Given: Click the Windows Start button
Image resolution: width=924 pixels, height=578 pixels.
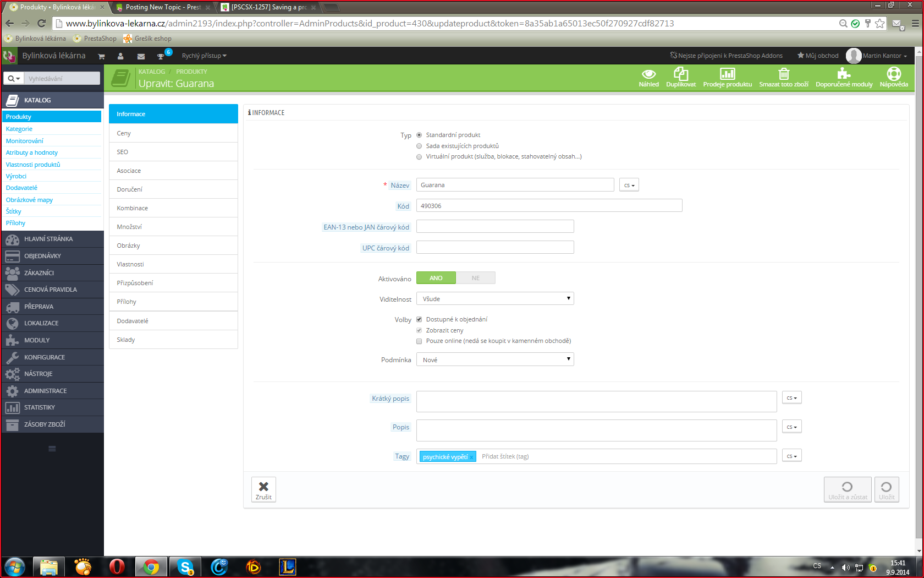Looking at the screenshot, I should pos(14,567).
